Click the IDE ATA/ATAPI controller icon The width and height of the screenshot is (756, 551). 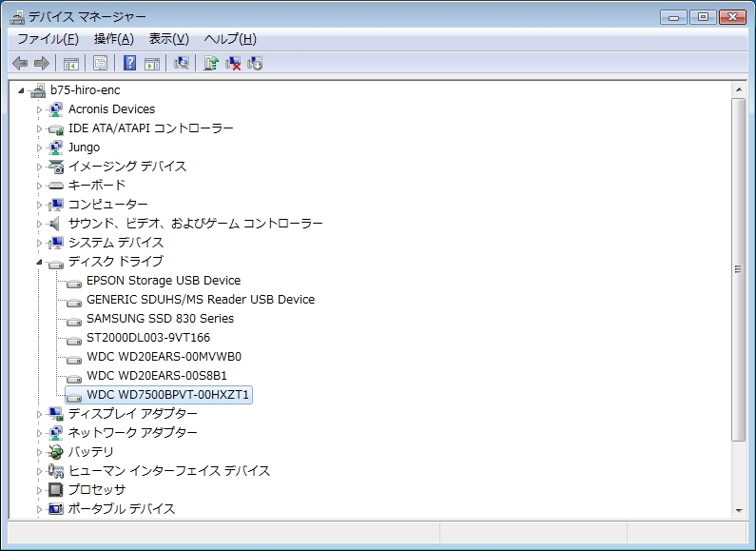(56, 128)
